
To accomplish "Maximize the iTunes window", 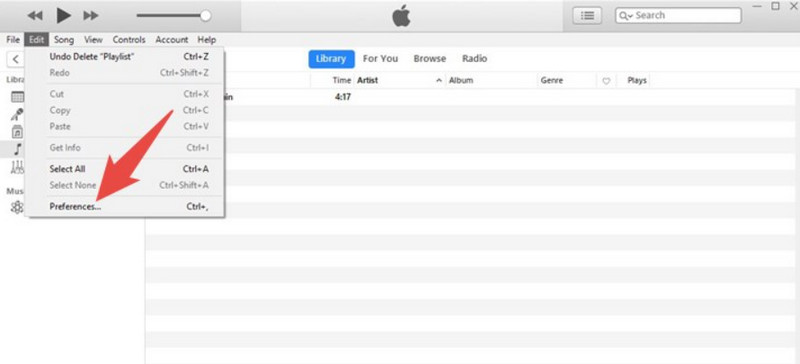I will pos(775,6).
